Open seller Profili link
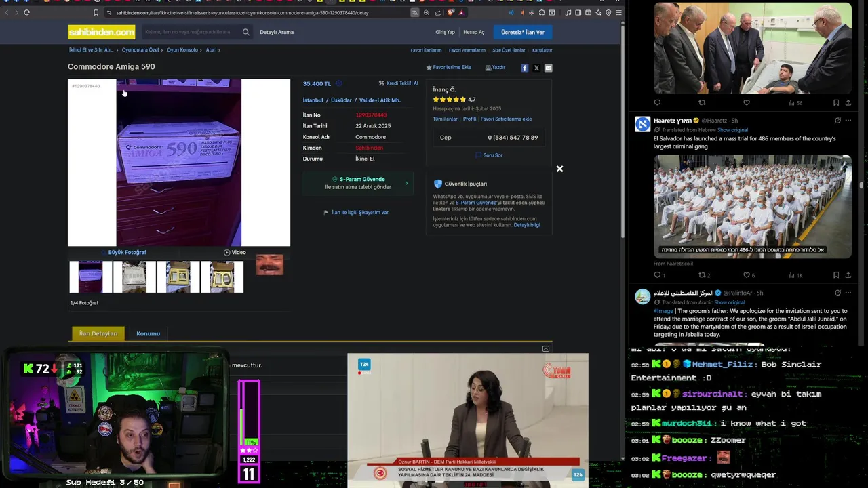This screenshot has width=868, height=488. 469,119
